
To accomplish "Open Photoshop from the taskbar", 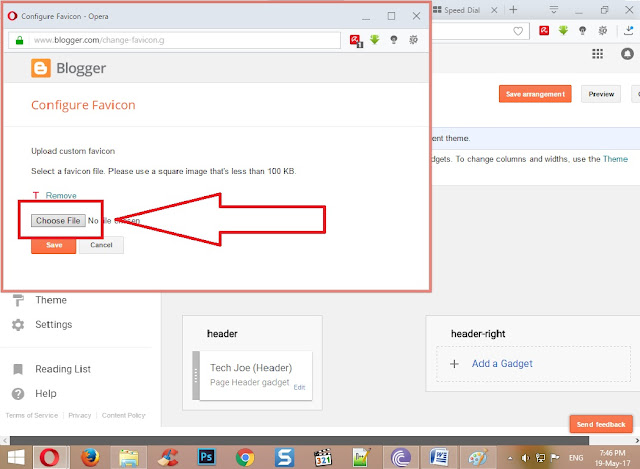I will point(207,457).
